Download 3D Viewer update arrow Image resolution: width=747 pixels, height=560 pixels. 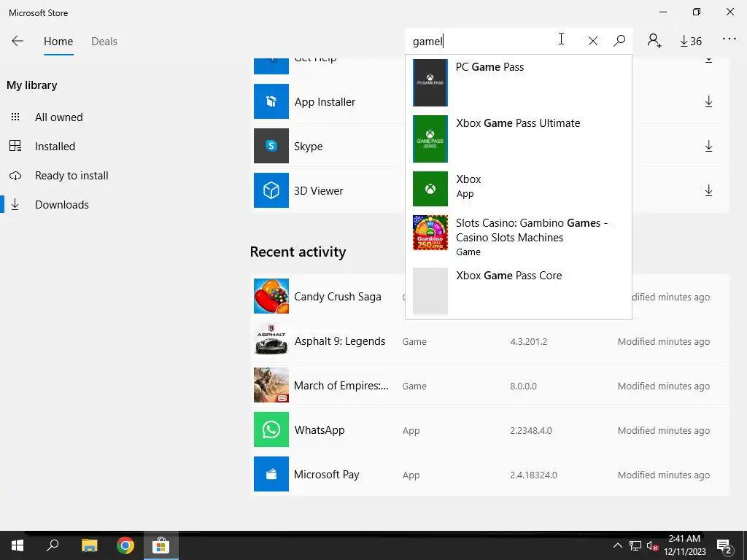coord(709,190)
